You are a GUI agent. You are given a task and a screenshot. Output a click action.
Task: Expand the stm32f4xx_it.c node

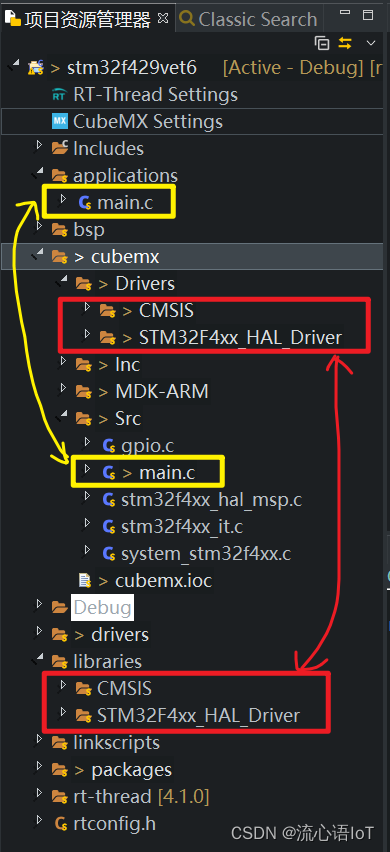(x=86, y=524)
